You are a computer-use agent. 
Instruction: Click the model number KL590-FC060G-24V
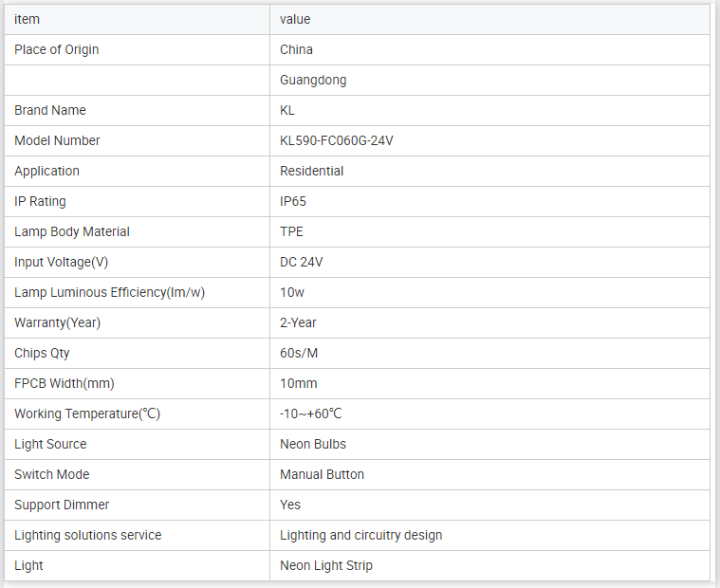click(x=337, y=140)
